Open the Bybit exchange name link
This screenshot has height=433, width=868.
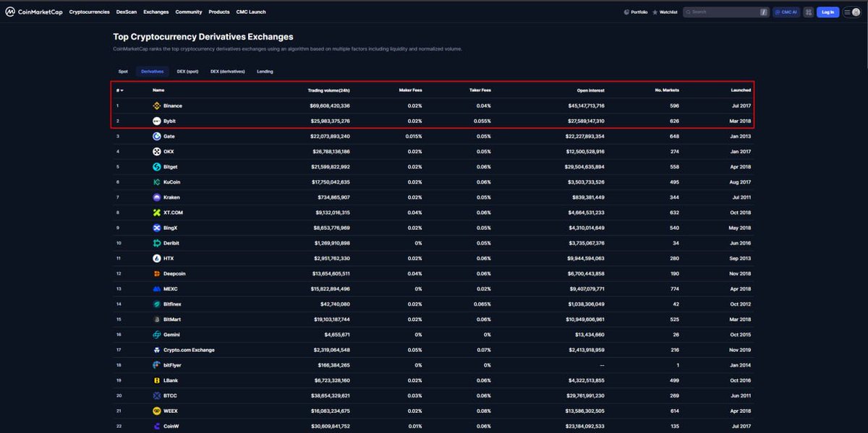(170, 121)
